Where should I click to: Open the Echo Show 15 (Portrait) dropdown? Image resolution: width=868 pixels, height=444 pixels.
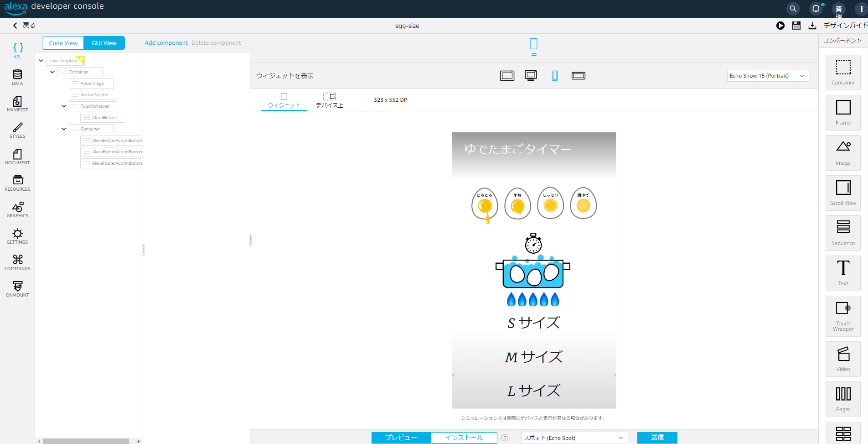[x=768, y=76]
